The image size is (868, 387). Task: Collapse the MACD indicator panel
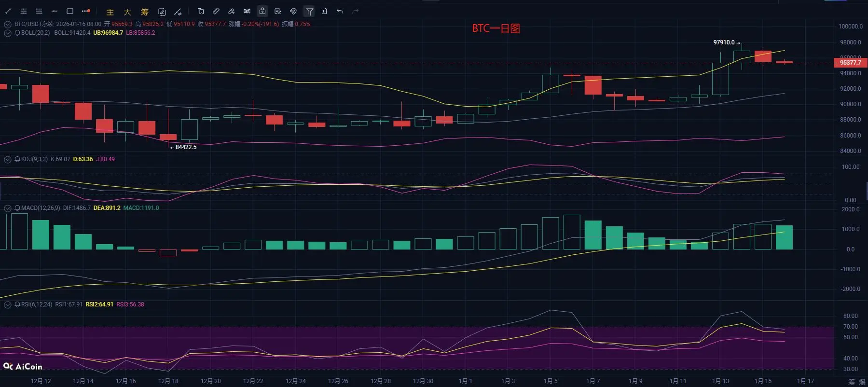click(8, 208)
